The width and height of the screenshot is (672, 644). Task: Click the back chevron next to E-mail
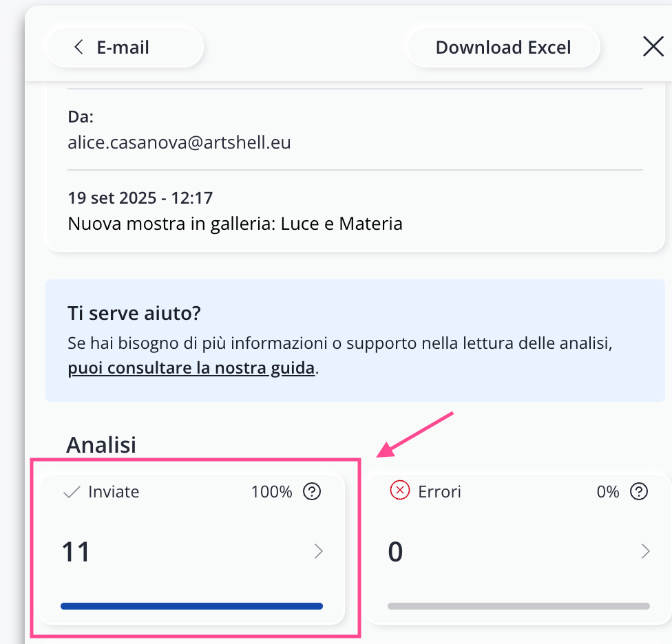[78, 47]
